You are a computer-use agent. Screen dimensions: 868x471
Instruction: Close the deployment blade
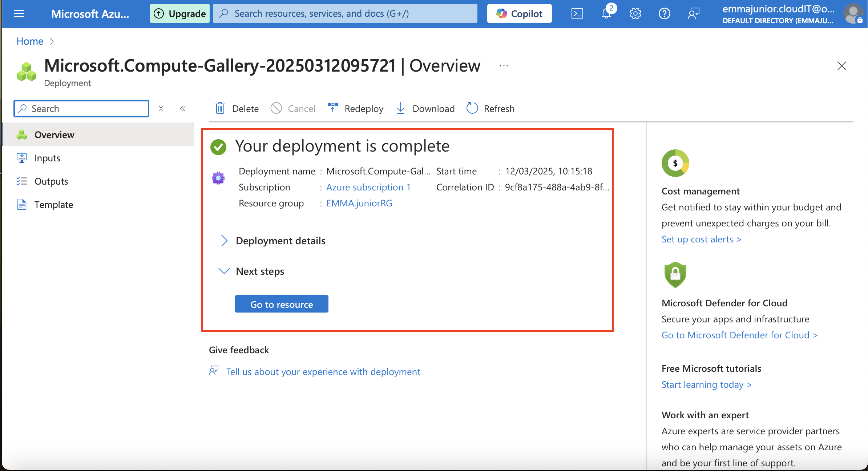tap(842, 66)
